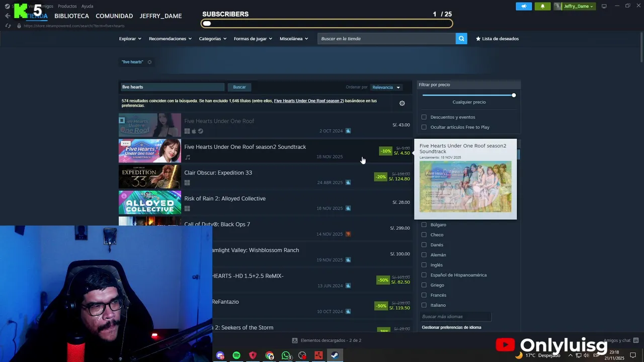The height and width of the screenshot is (362, 644).
Task: Enable Ocultar artículos Free to Play
Action: (x=424, y=127)
